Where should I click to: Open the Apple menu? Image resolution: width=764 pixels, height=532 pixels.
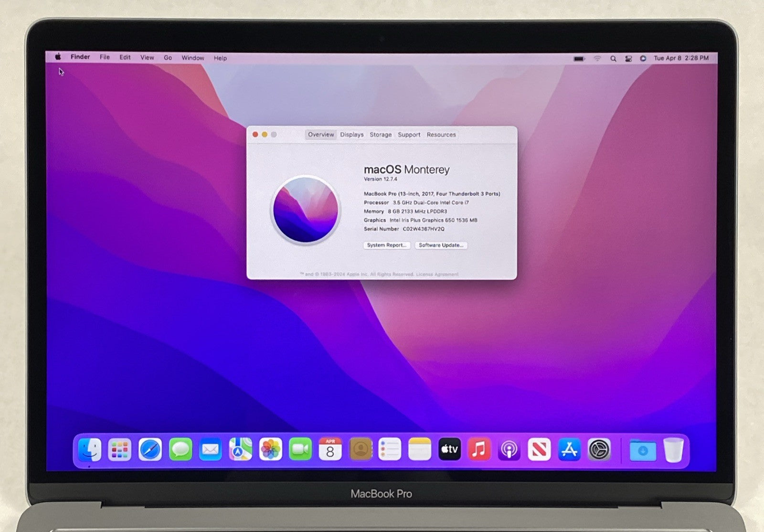[x=58, y=57]
